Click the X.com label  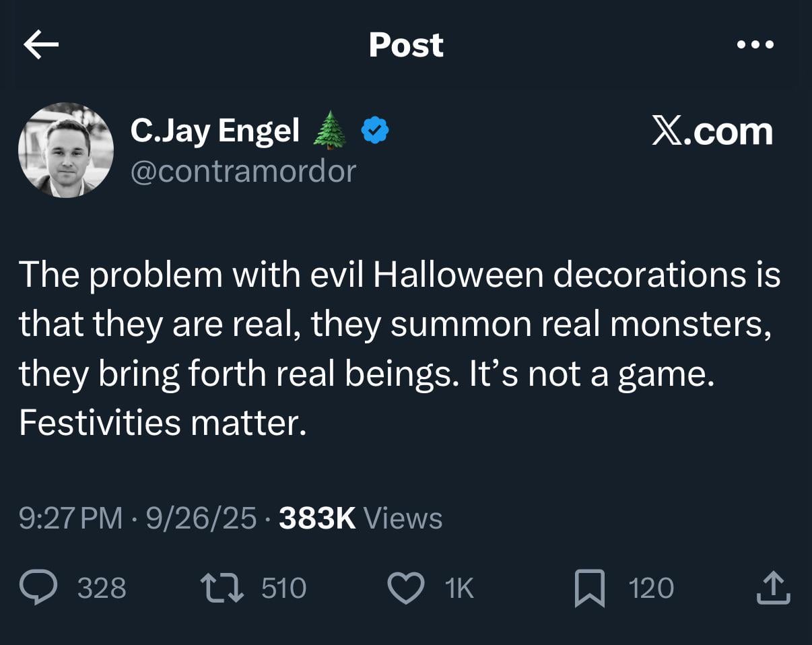712,132
